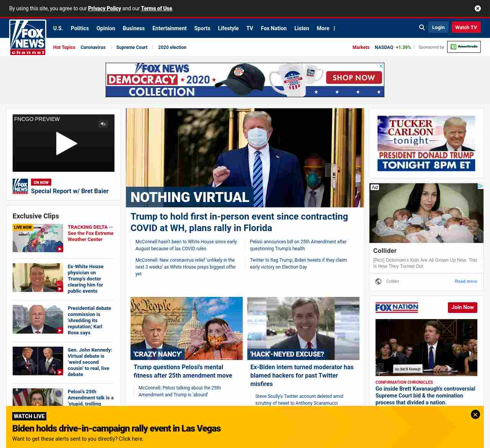Open the Coronavirus hot topic

point(93,47)
